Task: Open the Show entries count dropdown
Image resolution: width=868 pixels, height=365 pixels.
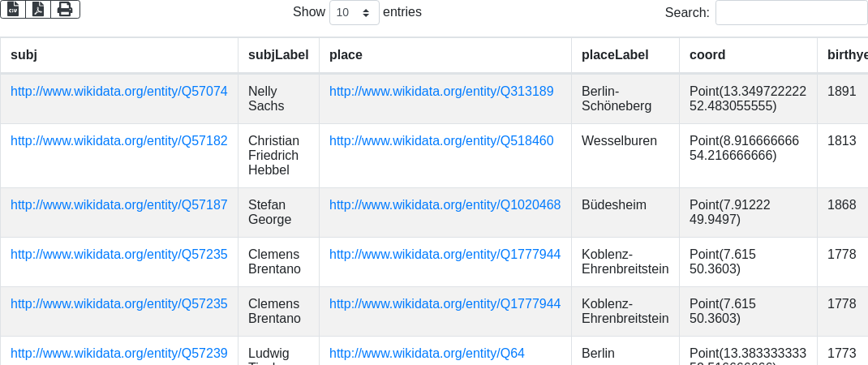Action: 354,12
